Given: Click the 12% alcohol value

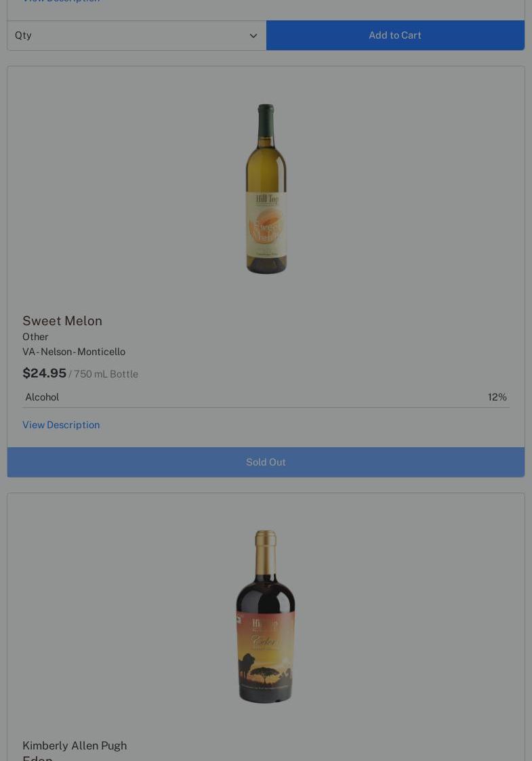Looking at the screenshot, I should (x=497, y=397).
